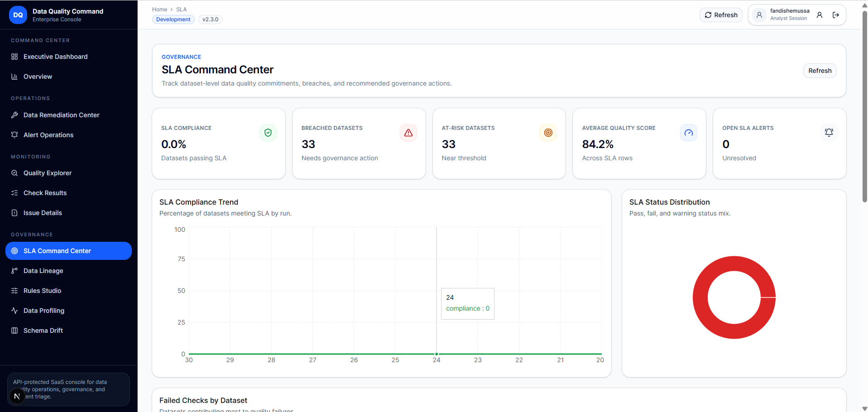Click the user avatar icon

(x=759, y=15)
